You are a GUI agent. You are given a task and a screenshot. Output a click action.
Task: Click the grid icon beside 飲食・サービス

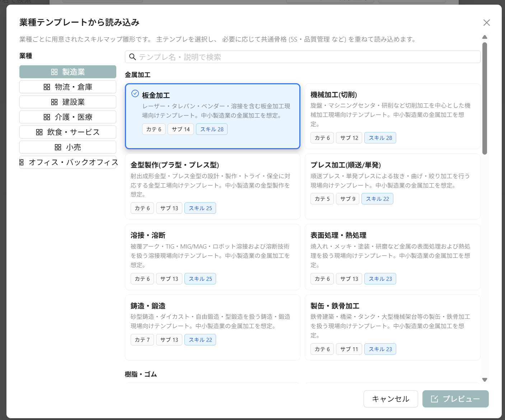(x=39, y=132)
